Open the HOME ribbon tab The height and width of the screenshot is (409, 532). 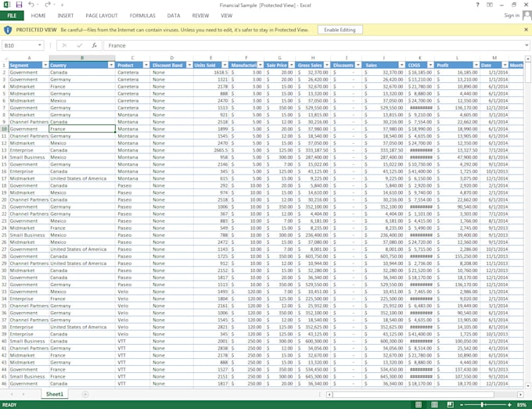38,16
